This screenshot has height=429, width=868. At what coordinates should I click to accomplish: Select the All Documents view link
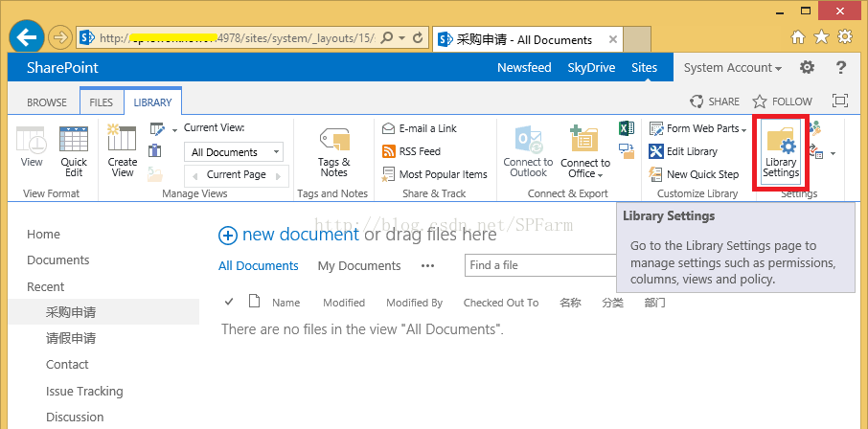click(x=258, y=265)
